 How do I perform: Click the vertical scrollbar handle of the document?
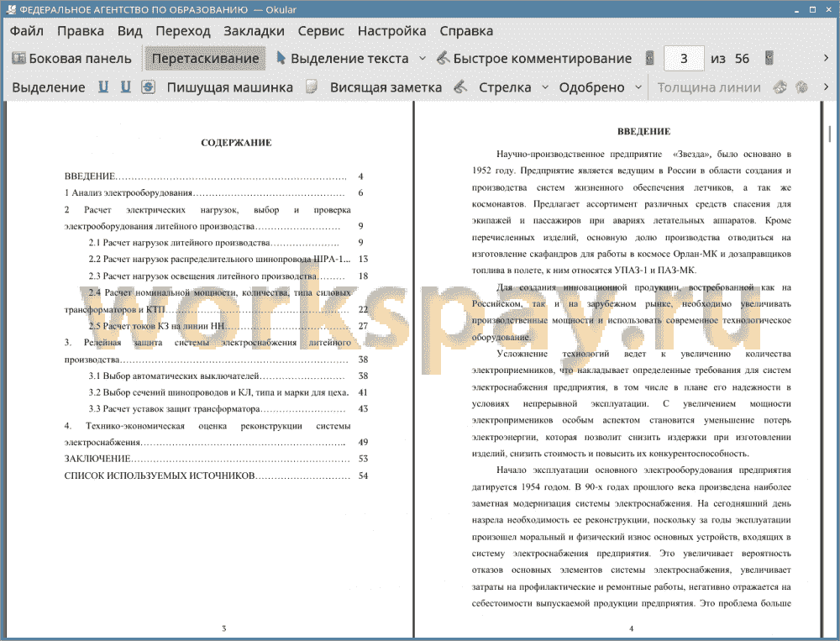[830, 134]
